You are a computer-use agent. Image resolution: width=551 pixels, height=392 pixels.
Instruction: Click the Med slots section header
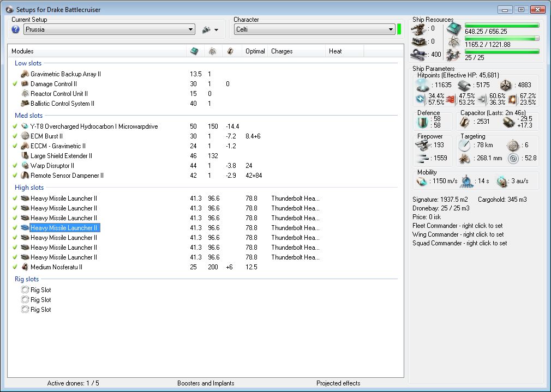point(28,116)
